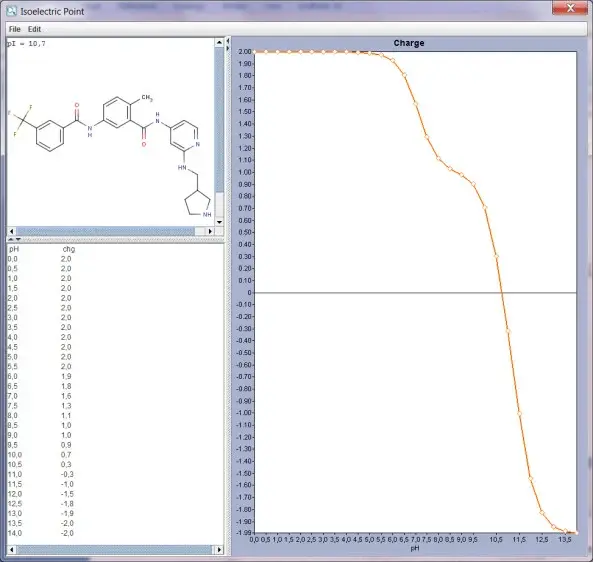Collapse left pane with the top divider arrow
Viewport: 593px width, 562px height.
coord(228,40)
